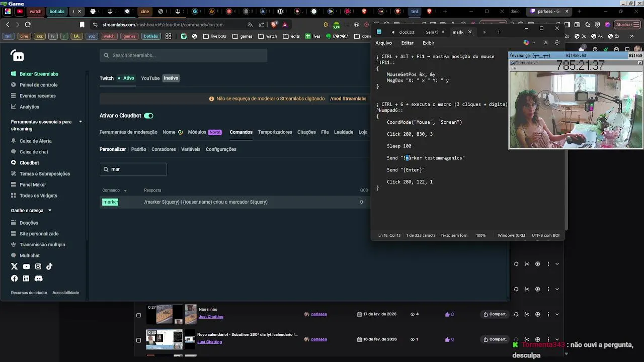The width and height of the screenshot is (644, 362).
Task: Open Todos os Widgets
Action: click(x=38, y=196)
